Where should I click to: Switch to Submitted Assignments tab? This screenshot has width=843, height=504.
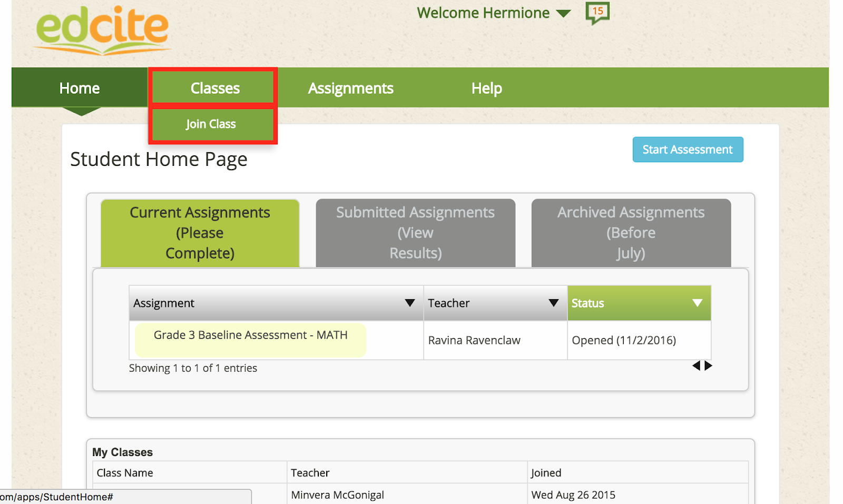[416, 233]
